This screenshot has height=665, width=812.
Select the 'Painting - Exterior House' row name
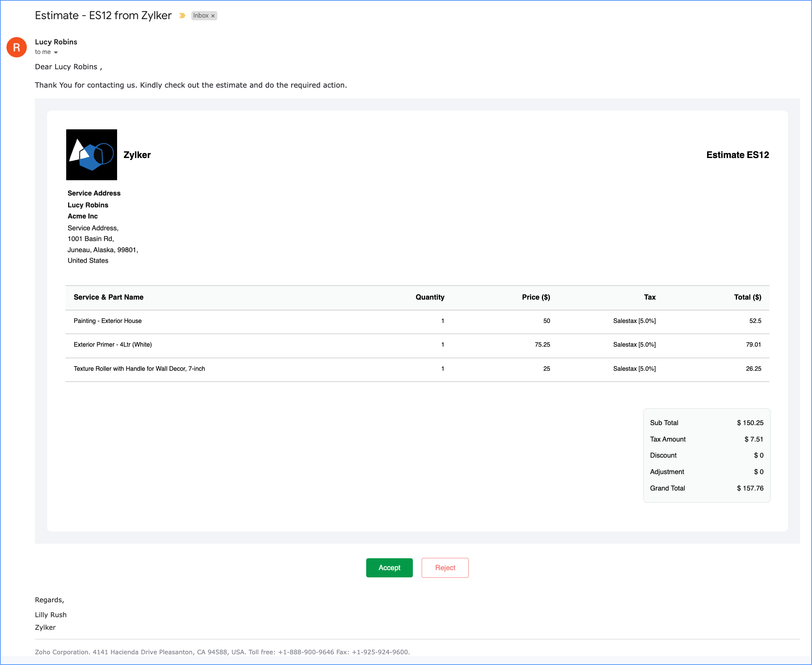coord(108,321)
